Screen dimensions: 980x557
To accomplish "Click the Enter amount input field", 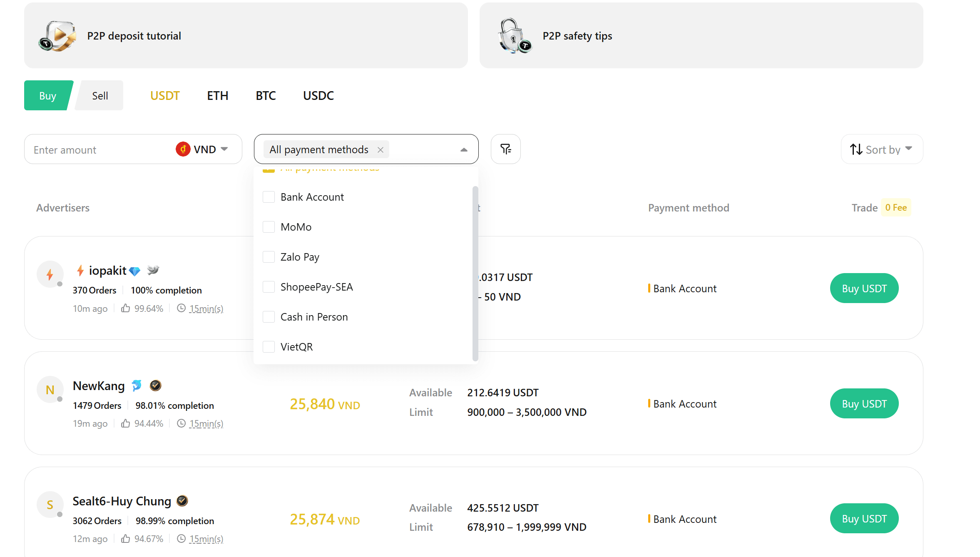I will (100, 149).
